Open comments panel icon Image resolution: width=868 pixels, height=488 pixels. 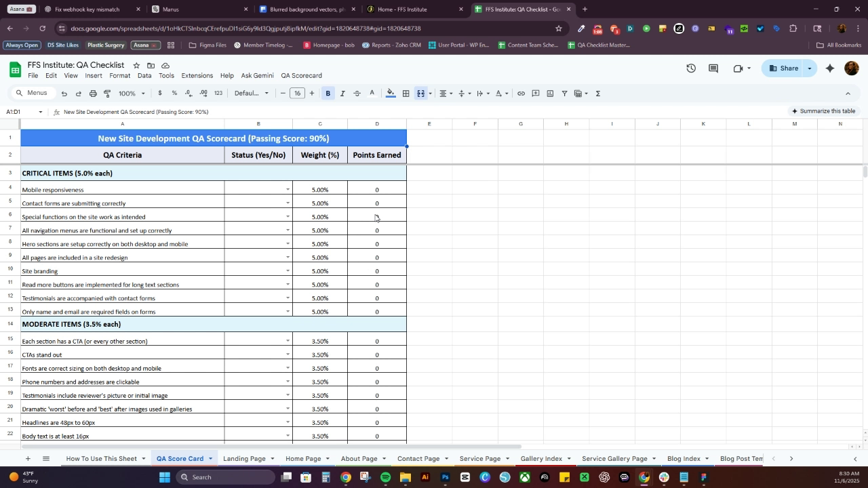(x=713, y=68)
